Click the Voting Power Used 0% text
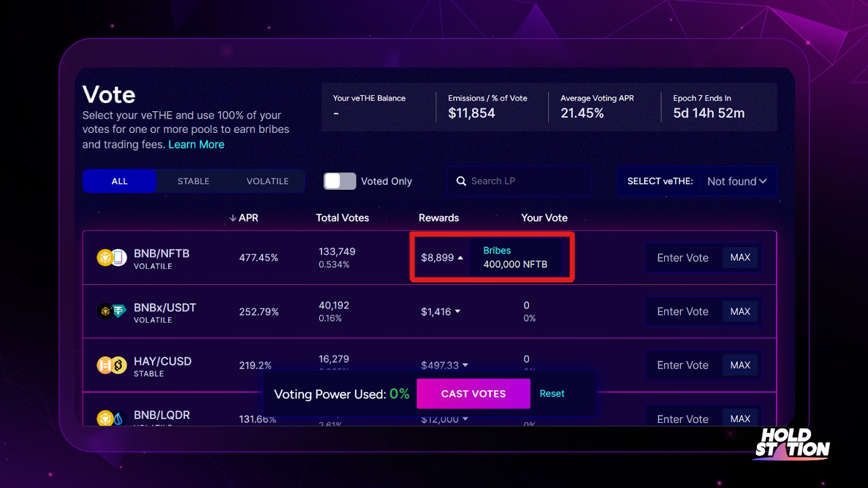This screenshot has height=488, width=868. click(342, 394)
